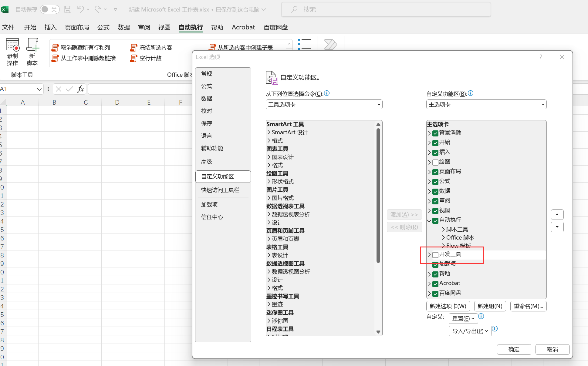Select 高级 in options sidebar

[x=223, y=162]
